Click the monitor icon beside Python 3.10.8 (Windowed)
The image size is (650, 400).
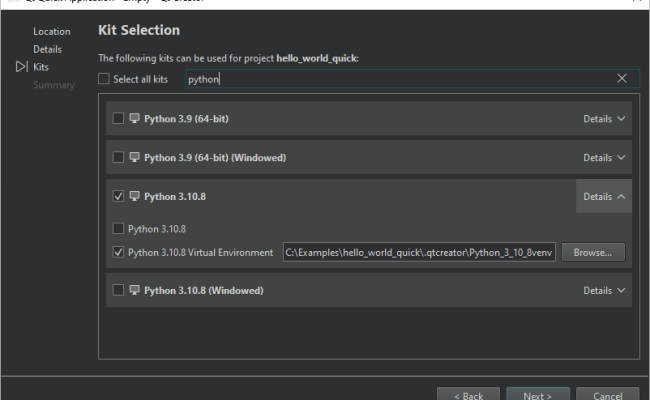[134, 290]
